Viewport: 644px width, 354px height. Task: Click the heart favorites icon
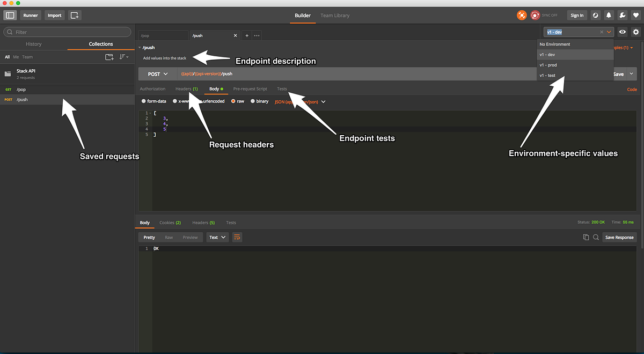click(635, 15)
